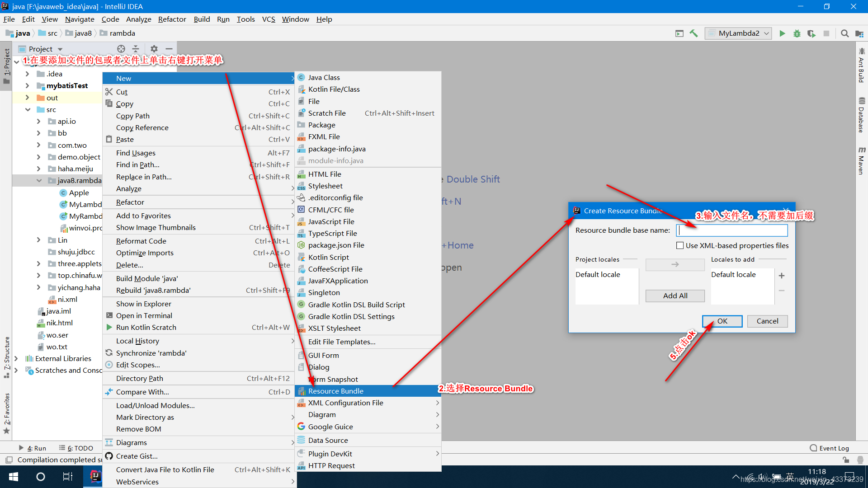
Task: Expand the .idea folder
Action: [27, 74]
